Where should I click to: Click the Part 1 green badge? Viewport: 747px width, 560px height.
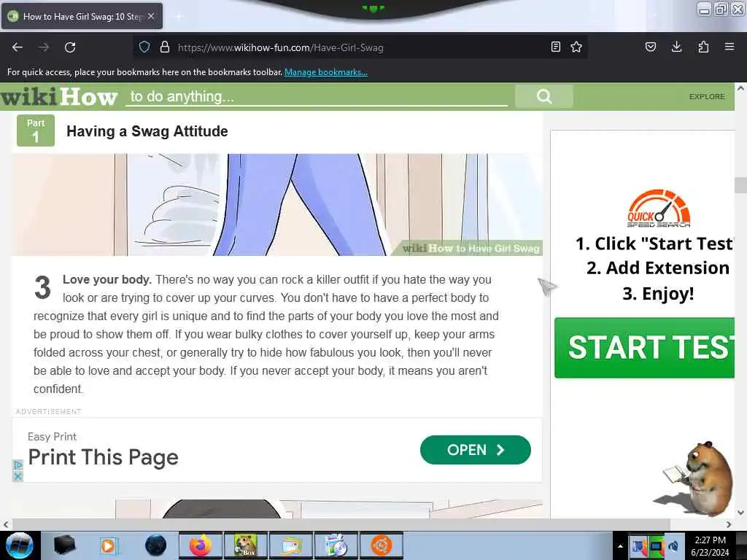tap(36, 131)
